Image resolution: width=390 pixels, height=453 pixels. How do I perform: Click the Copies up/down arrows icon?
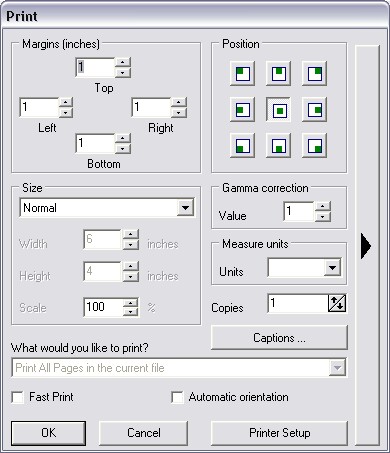coord(337,303)
